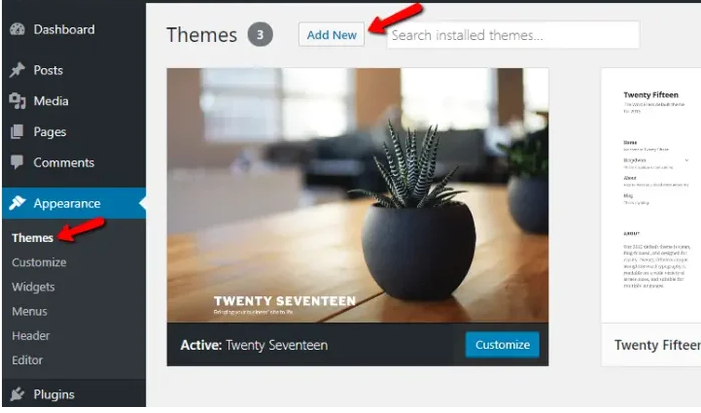Focus the Search installed themes field
This screenshot has width=701, height=413.
513,35
